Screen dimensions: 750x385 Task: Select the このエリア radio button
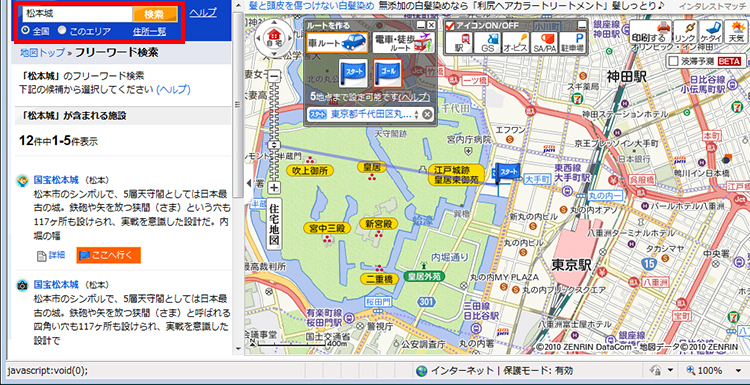point(62,31)
